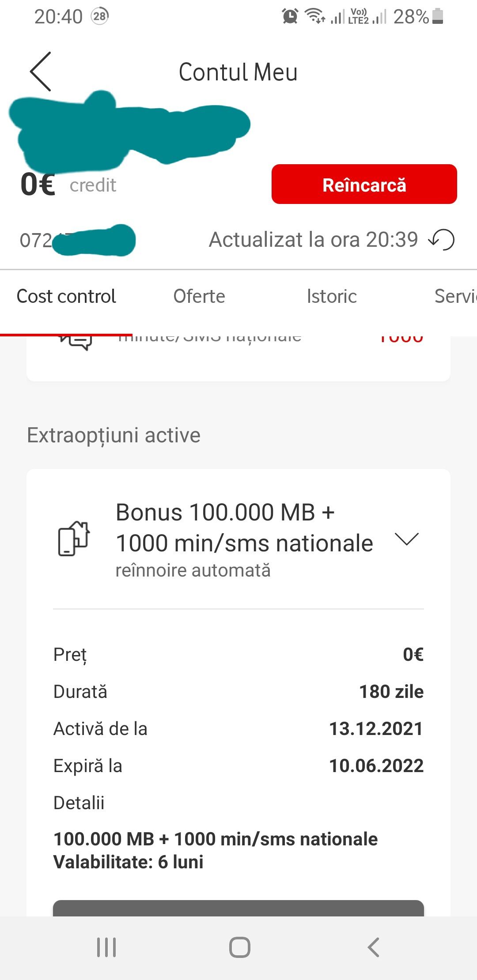
Task: Tap the Bonus 100.000 MB option title
Action: (x=244, y=528)
